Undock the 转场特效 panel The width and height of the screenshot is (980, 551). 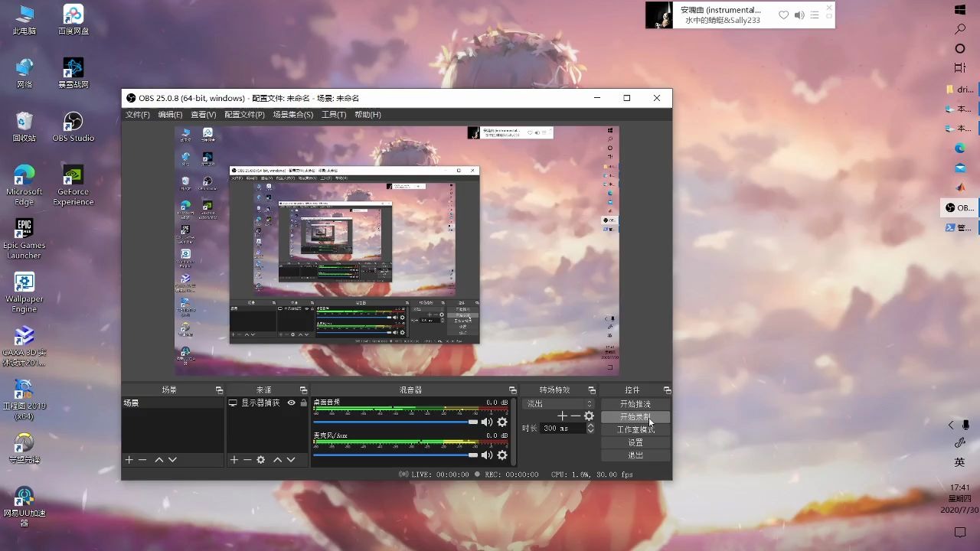pyautogui.click(x=592, y=390)
